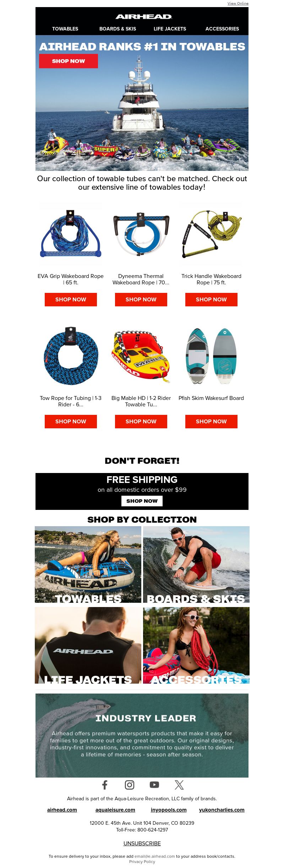Click the white Shop Now free-shipping button
This screenshot has height=868, width=284.
[x=142, y=501]
